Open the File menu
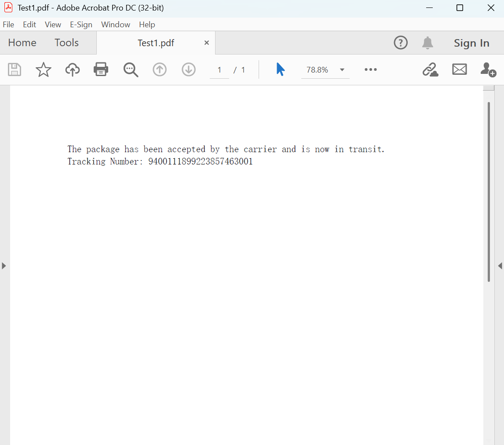 8,25
